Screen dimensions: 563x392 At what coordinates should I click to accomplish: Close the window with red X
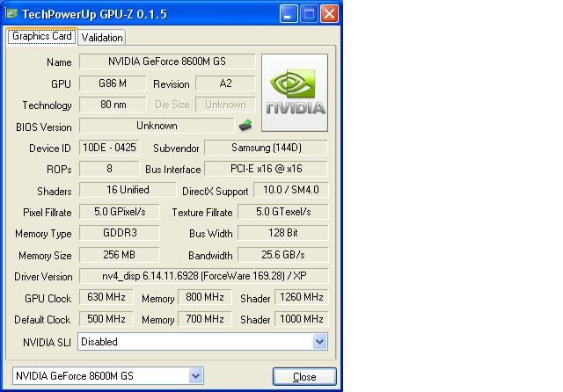[329, 14]
